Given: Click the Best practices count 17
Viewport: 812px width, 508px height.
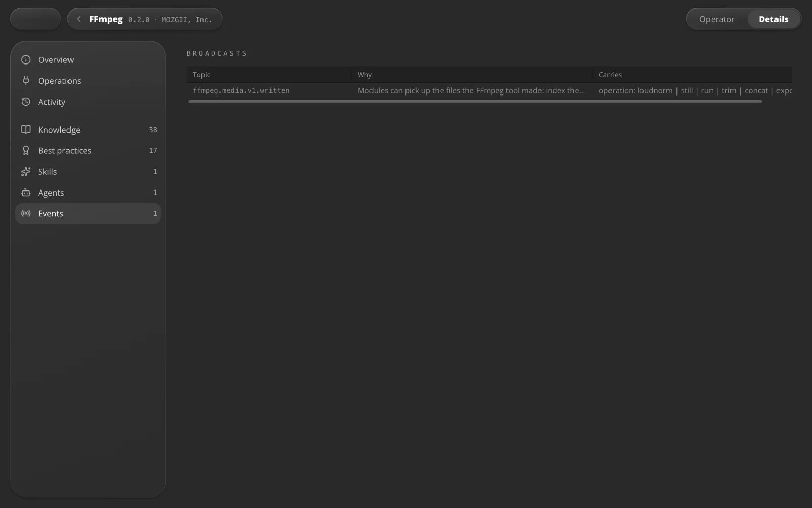Looking at the screenshot, I should click(x=153, y=151).
